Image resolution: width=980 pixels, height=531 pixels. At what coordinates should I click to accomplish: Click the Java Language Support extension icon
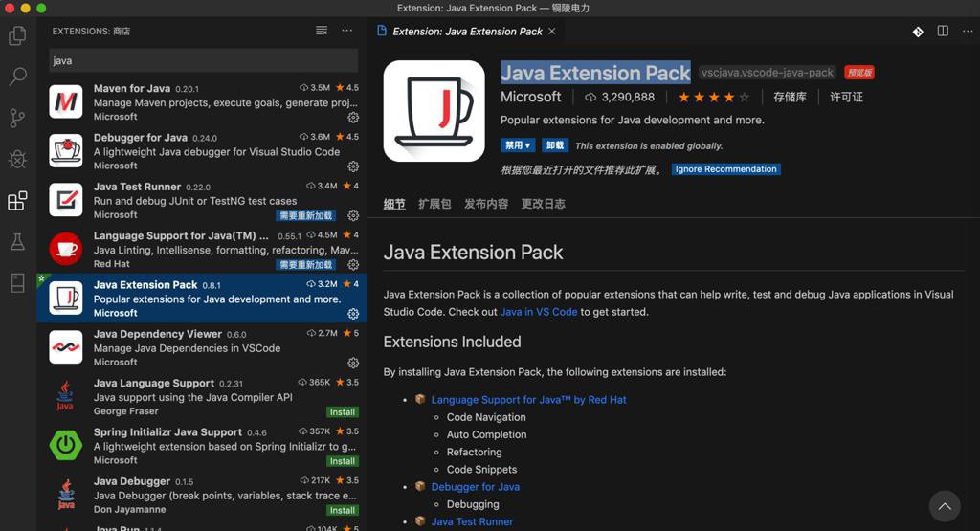coord(66,396)
